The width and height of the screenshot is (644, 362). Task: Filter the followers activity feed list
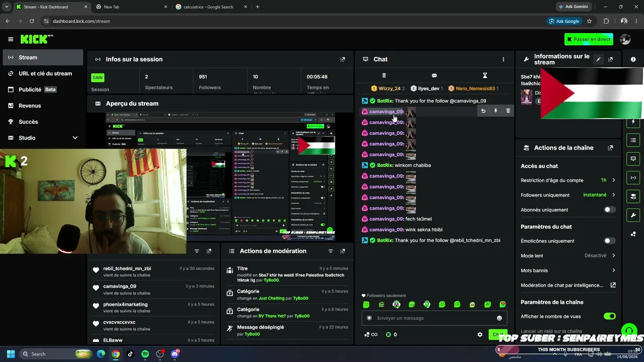pyautogui.click(x=197, y=251)
